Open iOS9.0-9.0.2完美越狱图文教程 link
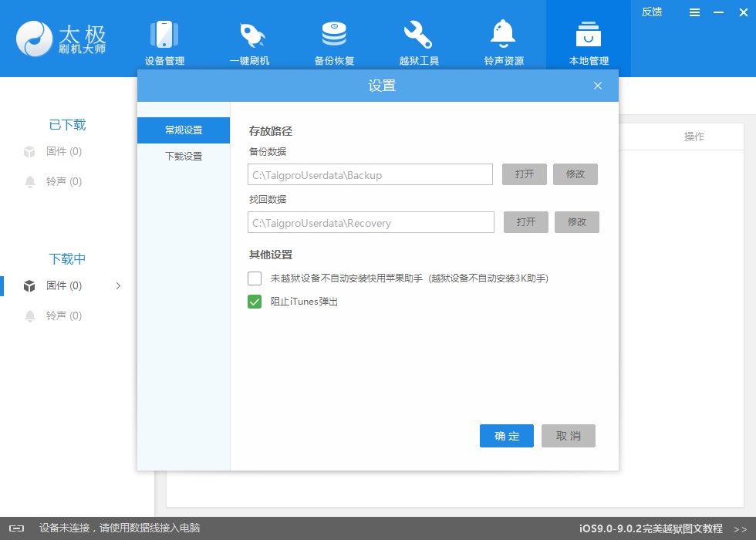Viewport: 756px width, 540px height. pyautogui.click(x=651, y=528)
